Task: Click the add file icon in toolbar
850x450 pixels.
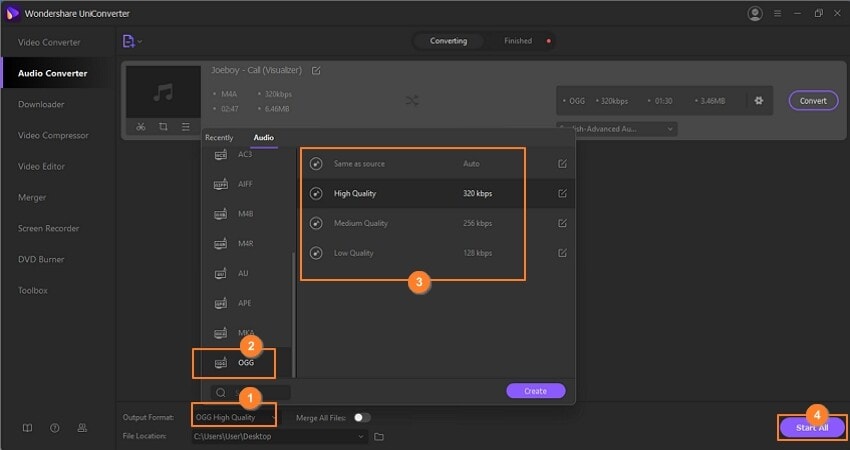Action: click(128, 41)
